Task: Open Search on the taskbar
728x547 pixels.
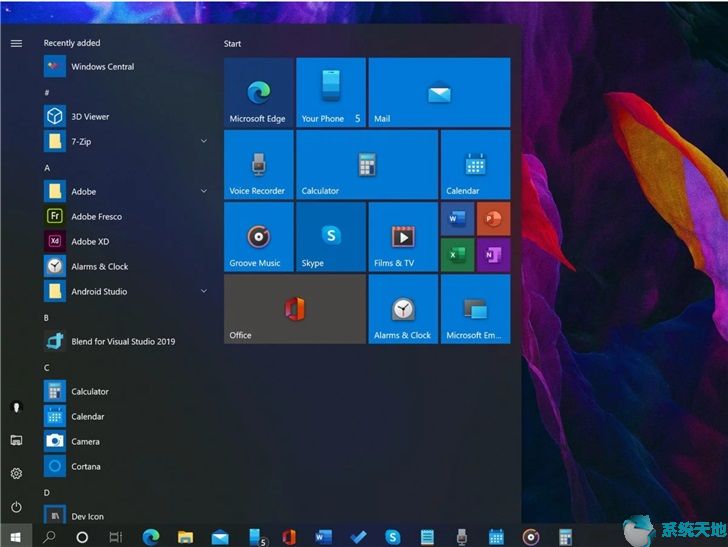Action: (49, 537)
